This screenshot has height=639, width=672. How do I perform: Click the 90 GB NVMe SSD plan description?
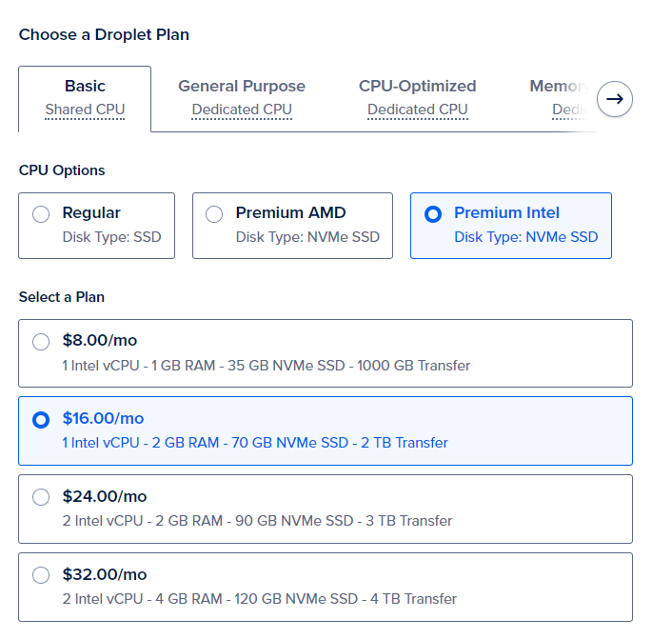[x=257, y=521]
